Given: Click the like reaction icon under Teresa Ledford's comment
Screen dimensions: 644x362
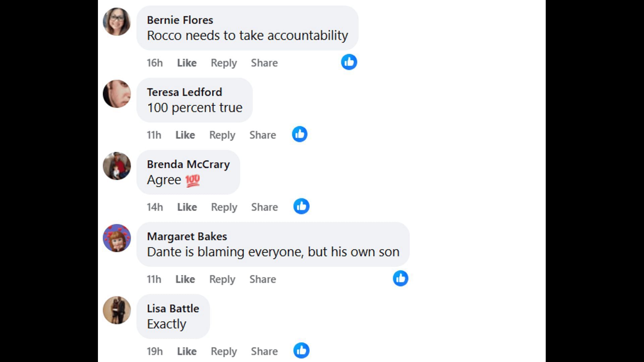Looking at the screenshot, I should [x=300, y=134].
